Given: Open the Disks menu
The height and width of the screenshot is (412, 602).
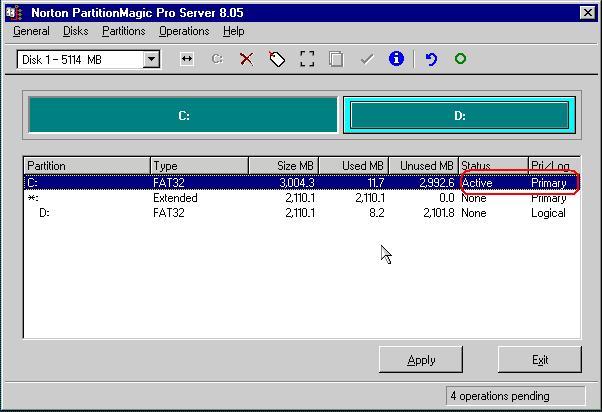Looking at the screenshot, I should coord(76,31).
